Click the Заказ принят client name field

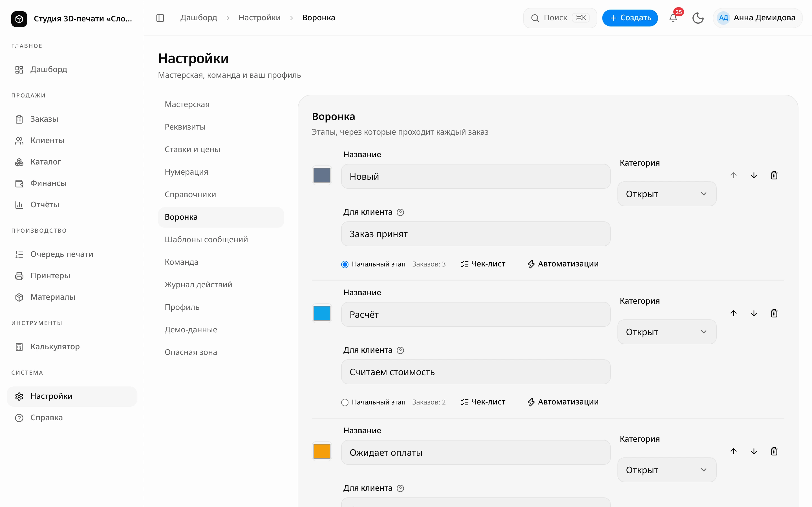(475, 234)
